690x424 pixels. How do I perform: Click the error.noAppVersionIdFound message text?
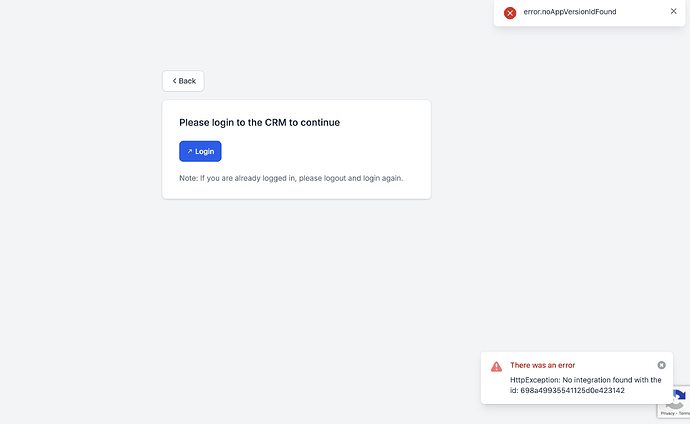[x=568, y=12]
